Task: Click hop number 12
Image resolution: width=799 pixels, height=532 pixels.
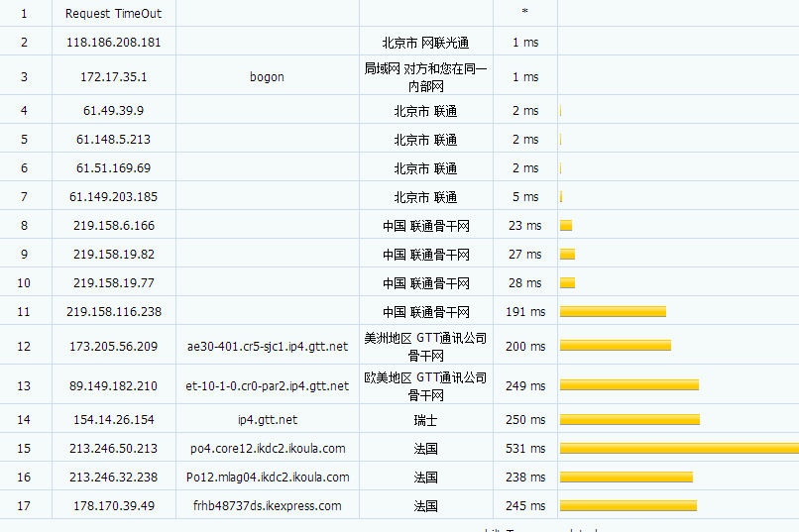Action: pos(24,346)
